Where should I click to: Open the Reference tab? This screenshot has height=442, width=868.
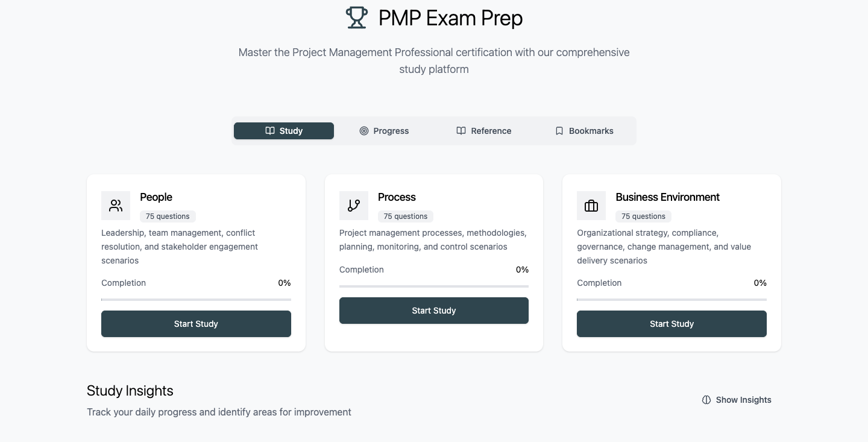coord(484,131)
